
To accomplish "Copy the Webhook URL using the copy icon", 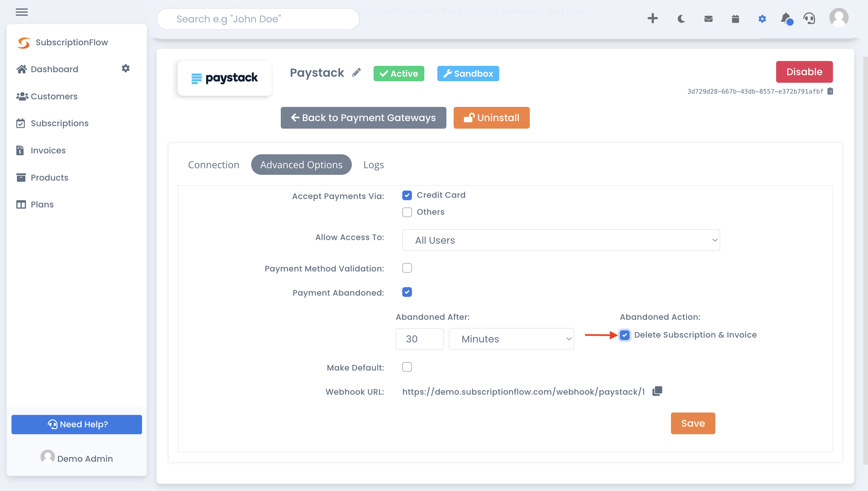I will pyautogui.click(x=657, y=391).
